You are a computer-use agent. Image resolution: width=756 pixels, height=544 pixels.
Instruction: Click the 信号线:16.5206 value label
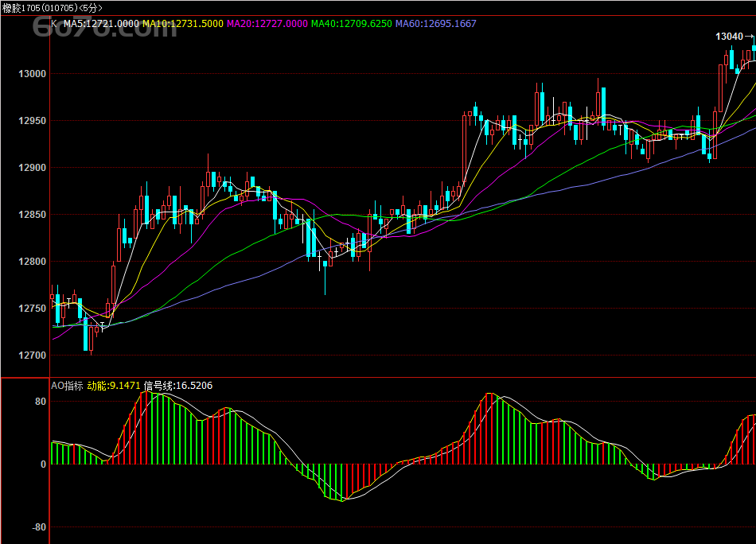coord(178,386)
